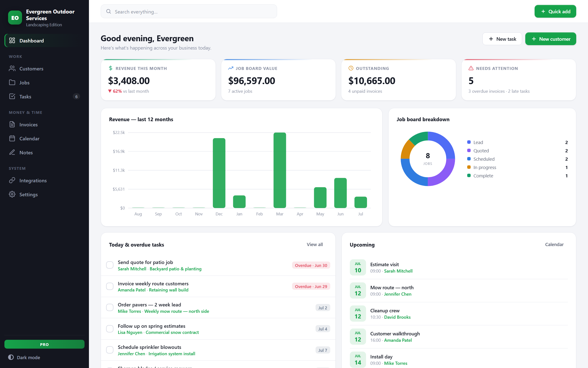Click the Invoices document icon
The image size is (588, 368).
[x=12, y=124]
